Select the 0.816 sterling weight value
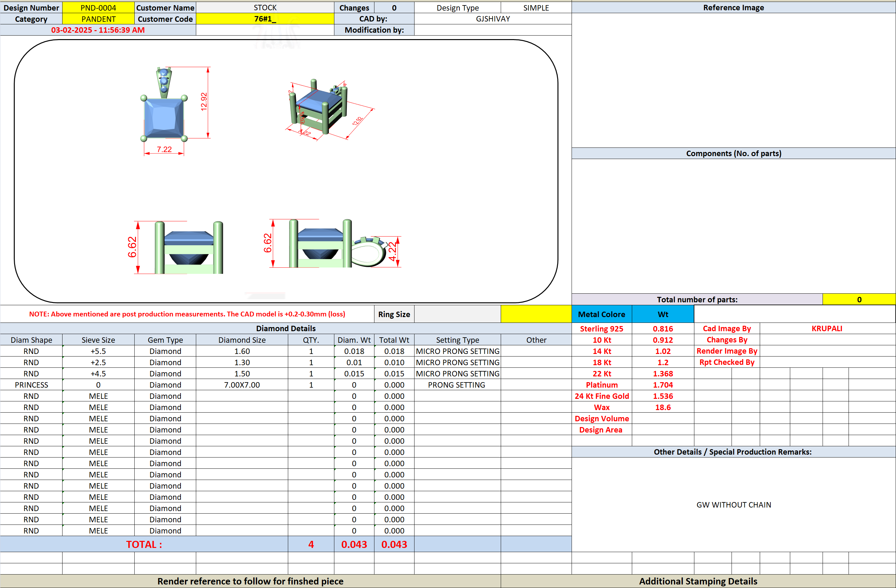This screenshot has height=588, width=896. [x=663, y=329]
